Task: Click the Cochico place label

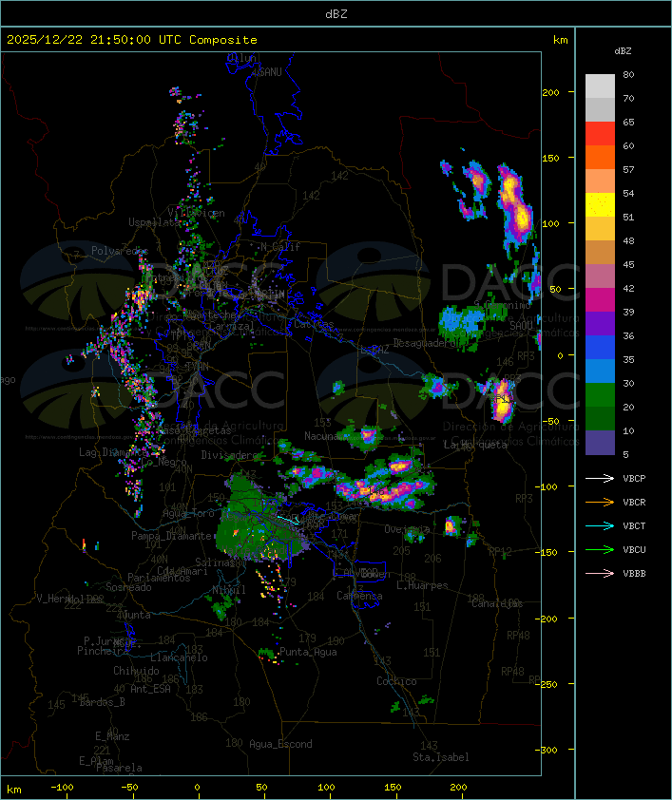Action: 396,681
